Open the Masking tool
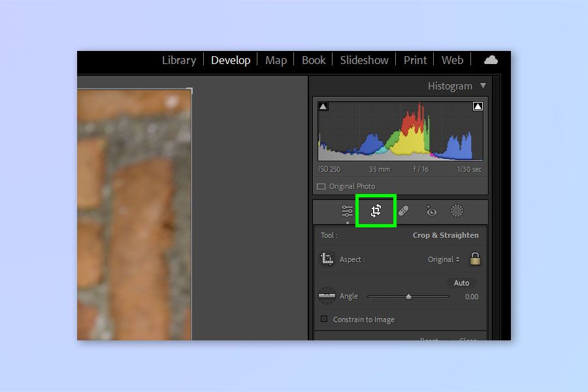 pyautogui.click(x=456, y=210)
